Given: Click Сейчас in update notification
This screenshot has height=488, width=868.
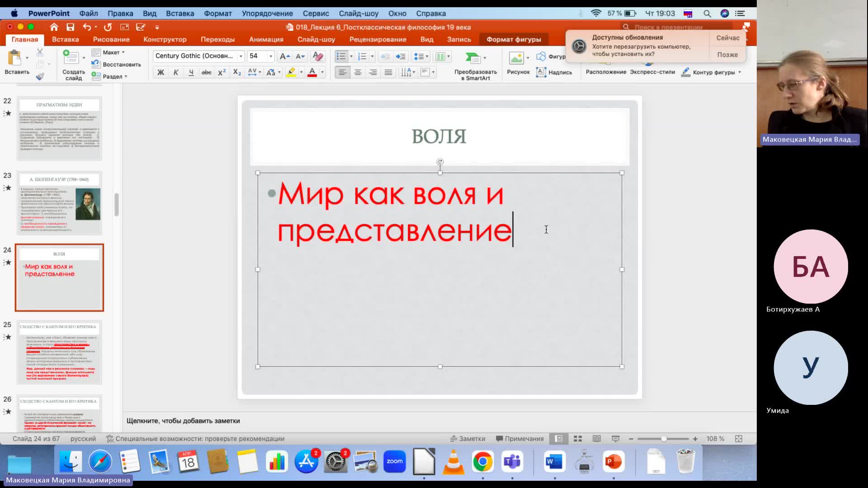Looking at the screenshot, I should coord(727,38).
